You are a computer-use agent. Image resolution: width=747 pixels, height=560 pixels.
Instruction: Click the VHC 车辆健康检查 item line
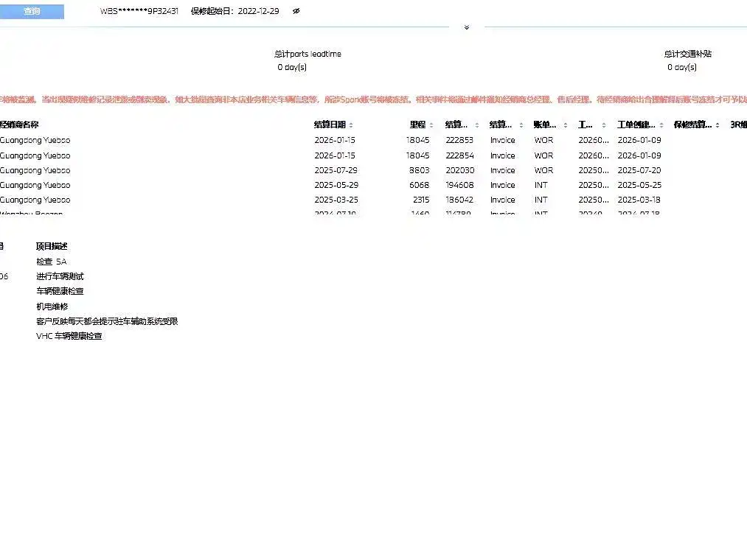click(x=69, y=336)
